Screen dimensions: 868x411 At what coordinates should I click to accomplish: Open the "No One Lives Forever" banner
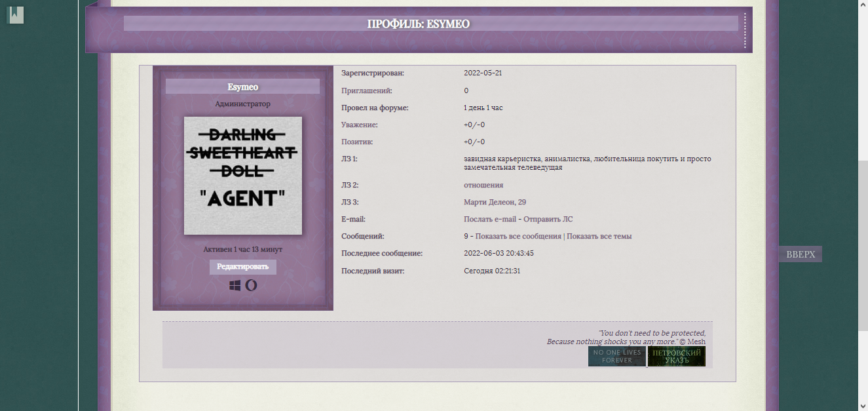616,357
